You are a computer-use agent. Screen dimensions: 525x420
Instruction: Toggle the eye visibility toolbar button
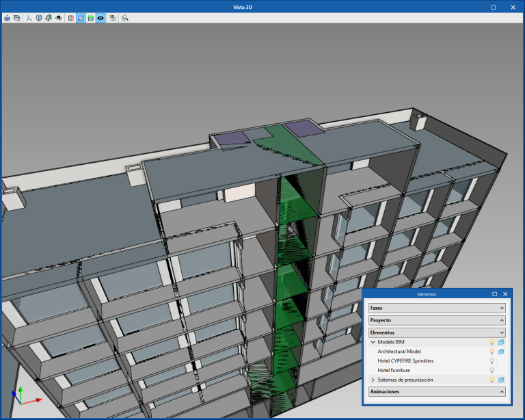click(x=100, y=18)
